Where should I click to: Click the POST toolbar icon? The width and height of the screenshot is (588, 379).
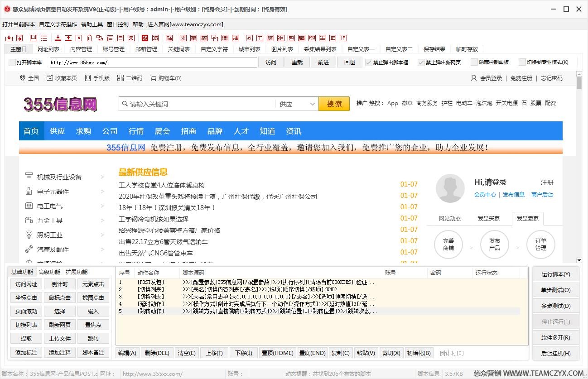[312, 38]
